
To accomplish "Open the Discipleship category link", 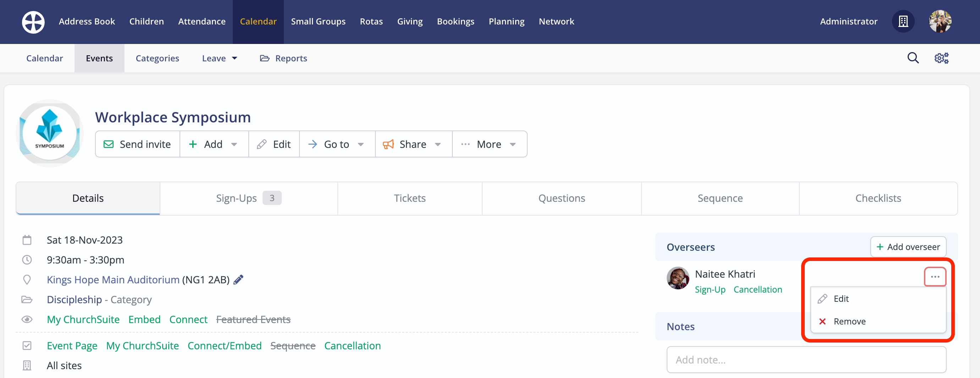I will pyautogui.click(x=74, y=299).
